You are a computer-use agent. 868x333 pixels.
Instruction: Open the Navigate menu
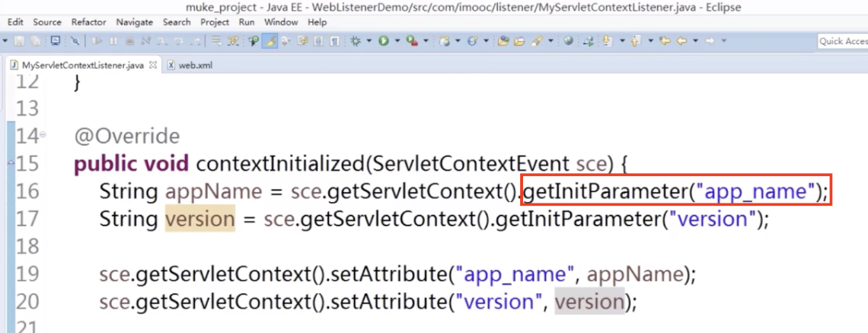(135, 22)
